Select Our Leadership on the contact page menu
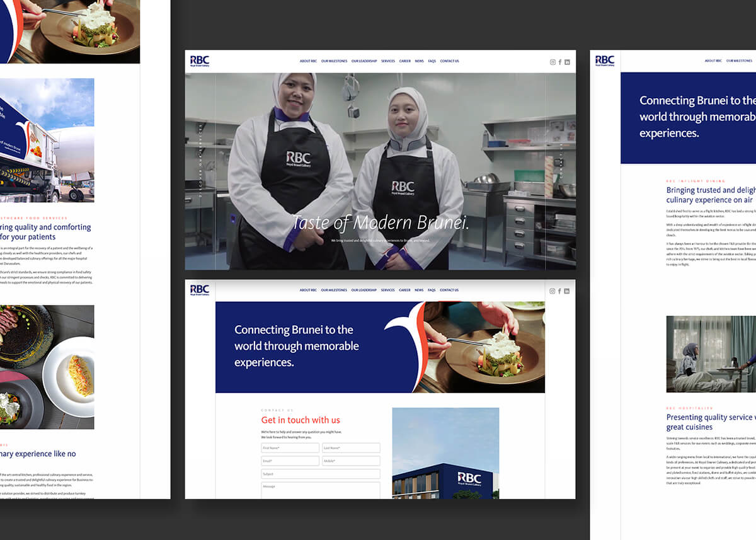 (x=364, y=290)
